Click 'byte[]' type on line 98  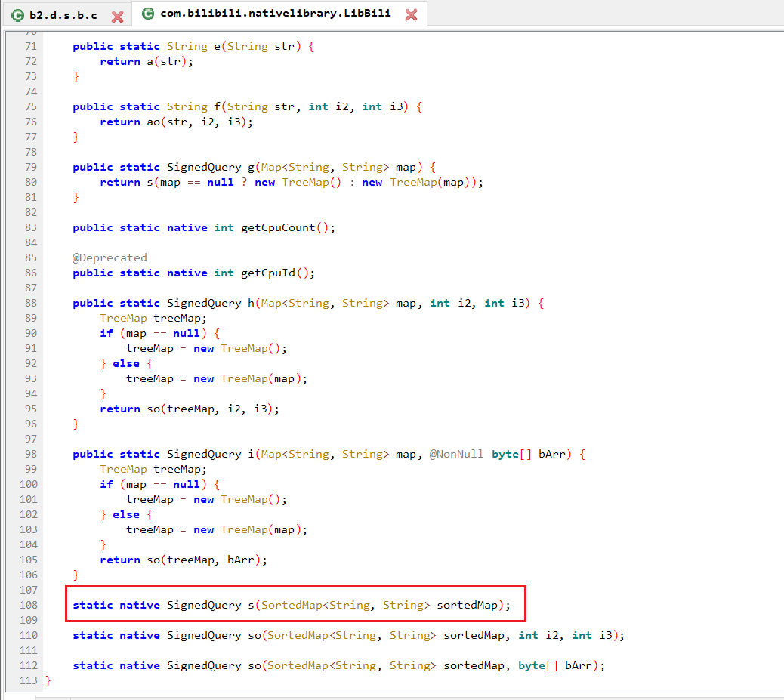(x=511, y=454)
